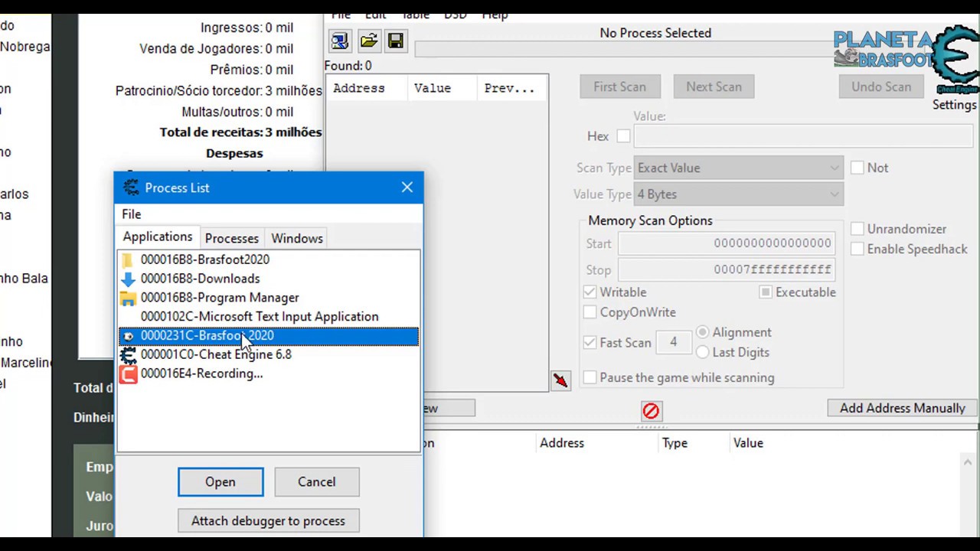
Task: Click Cancel in the Process List dialog
Action: click(x=316, y=482)
